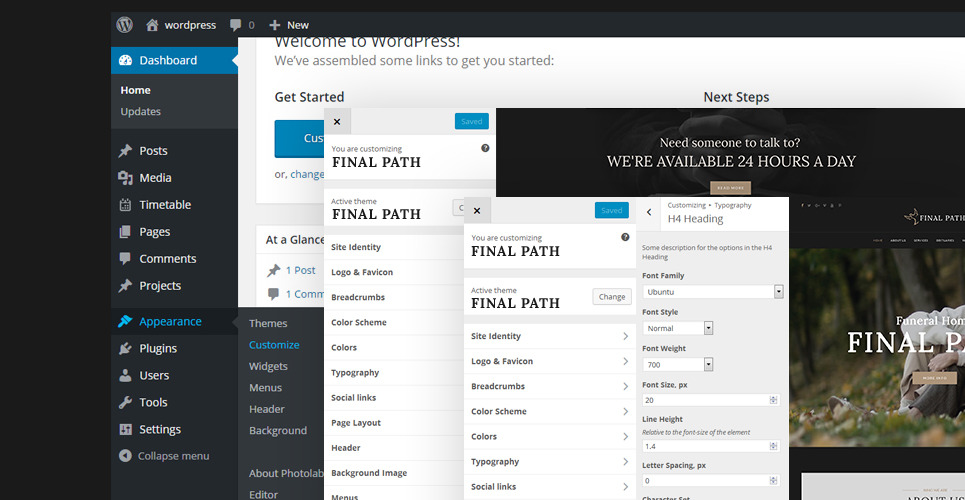Click the 1 Post link in At a Glance
The width and height of the screenshot is (965, 500).
pos(300,270)
